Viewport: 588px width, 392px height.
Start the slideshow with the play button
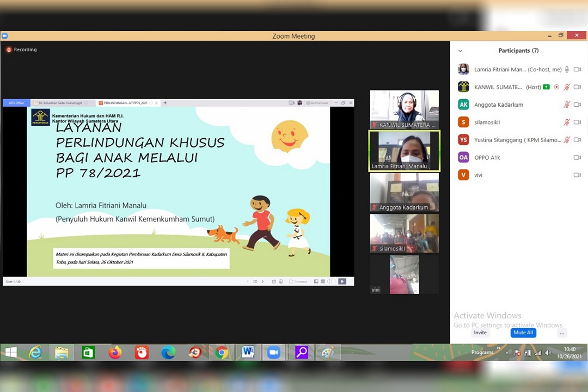342,281
